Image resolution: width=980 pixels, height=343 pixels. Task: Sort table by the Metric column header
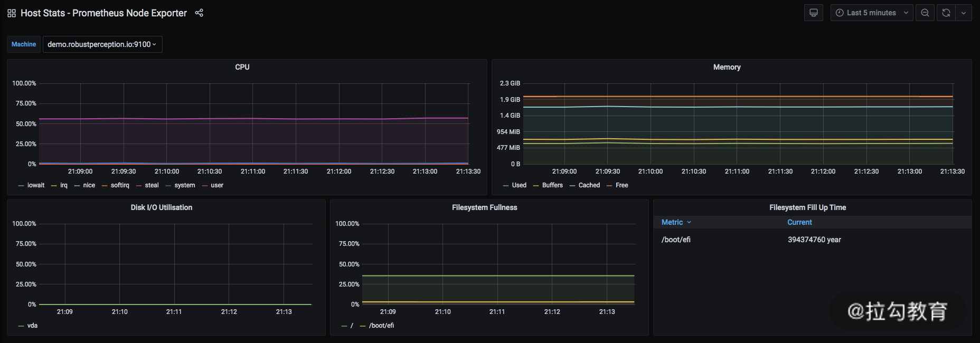[x=672, y=222]
